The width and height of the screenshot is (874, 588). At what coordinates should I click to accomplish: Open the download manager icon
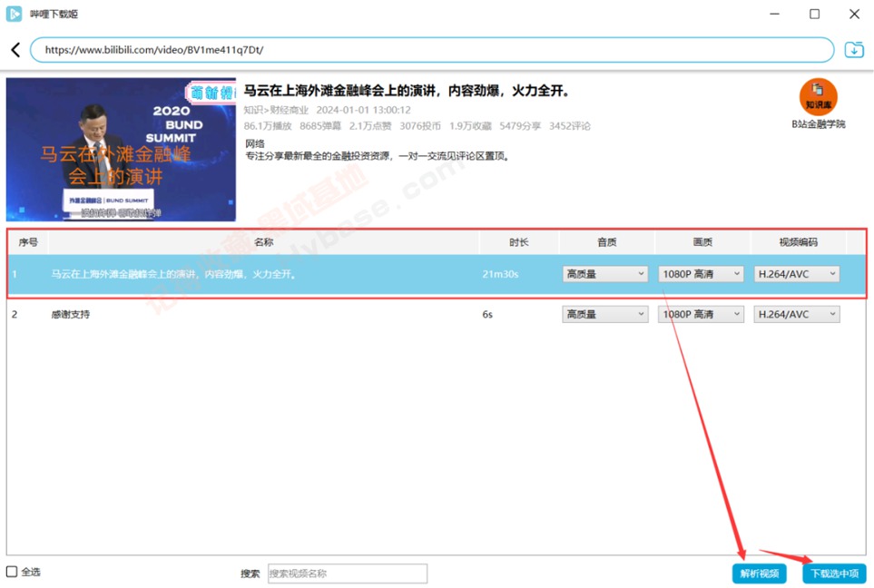[854, 50]
